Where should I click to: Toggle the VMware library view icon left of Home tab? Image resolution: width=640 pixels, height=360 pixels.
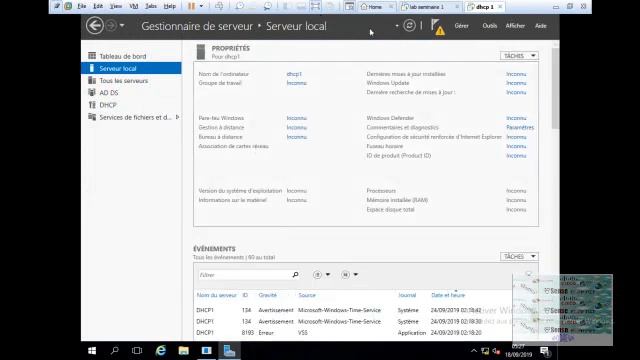coord(349,6)
